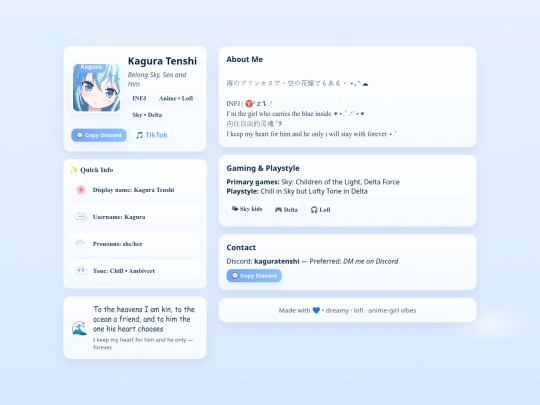The image size is (540, 405).
Task: Click the Kagura label on avatar
Action: tap(91, 67)
